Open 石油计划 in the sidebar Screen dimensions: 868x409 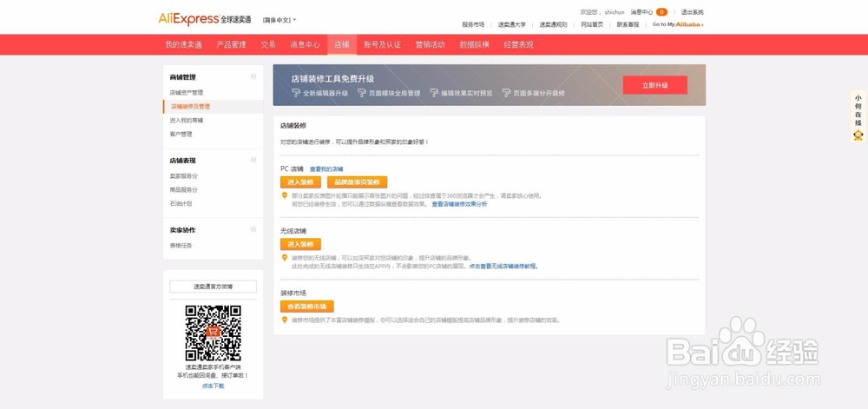point(181,204)
